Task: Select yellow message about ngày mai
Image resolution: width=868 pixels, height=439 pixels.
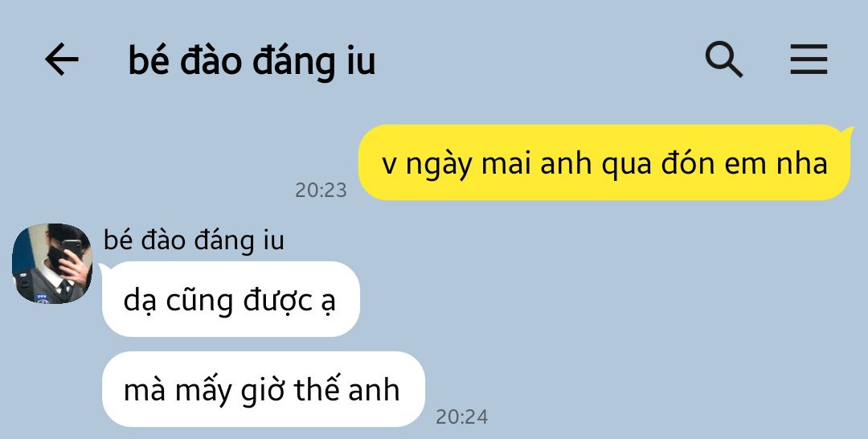Action: [604, 162]
